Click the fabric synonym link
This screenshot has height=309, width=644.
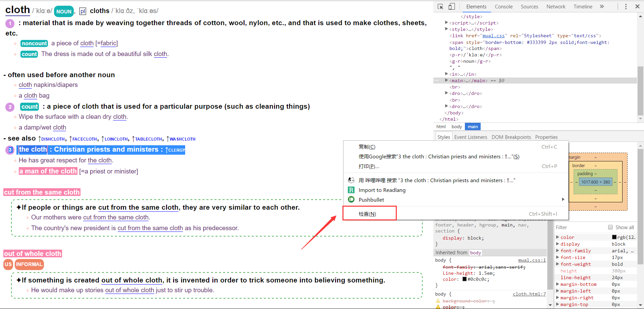click(108, 43)
